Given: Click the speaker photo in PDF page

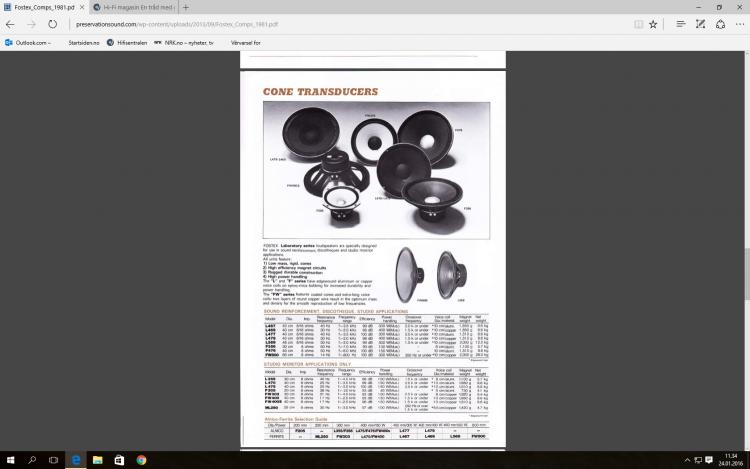Looking at the screenshot, I should (x=376, y=170).
